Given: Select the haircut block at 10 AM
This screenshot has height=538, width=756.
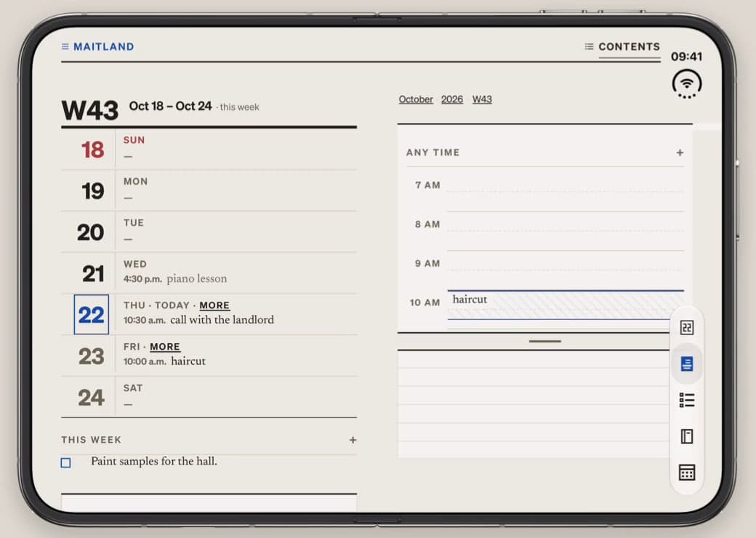Looking at the screenshot, I should pos(566,305).
